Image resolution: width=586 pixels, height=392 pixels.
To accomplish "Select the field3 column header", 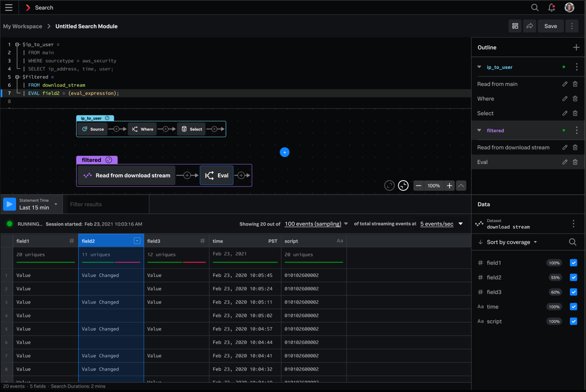I will [176, 241].
